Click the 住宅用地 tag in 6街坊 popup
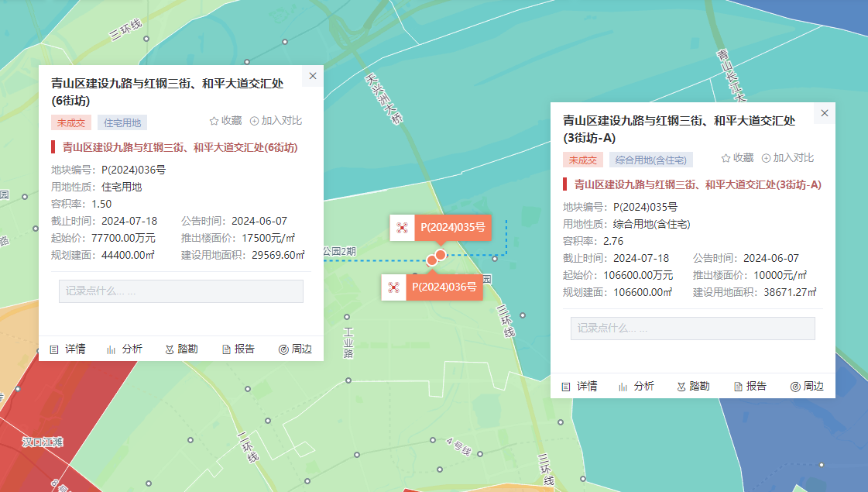The width and height of the screenshot is (868, 492). tap(122, 122)
